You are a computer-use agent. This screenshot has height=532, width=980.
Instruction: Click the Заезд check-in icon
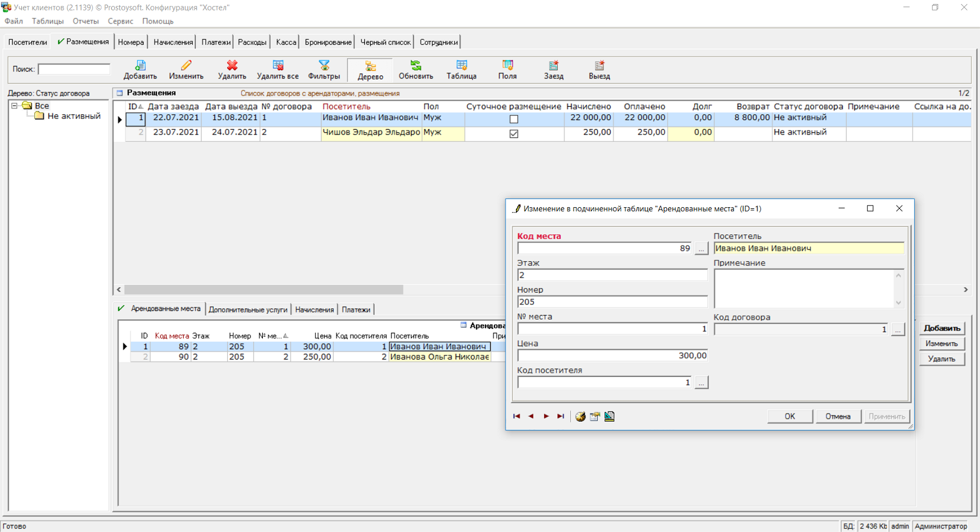pos(553,66)
